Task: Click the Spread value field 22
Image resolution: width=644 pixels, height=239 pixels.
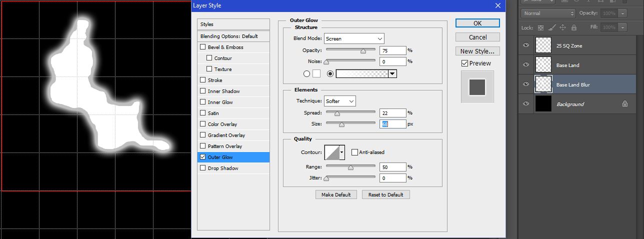Action: click(392, 113)
